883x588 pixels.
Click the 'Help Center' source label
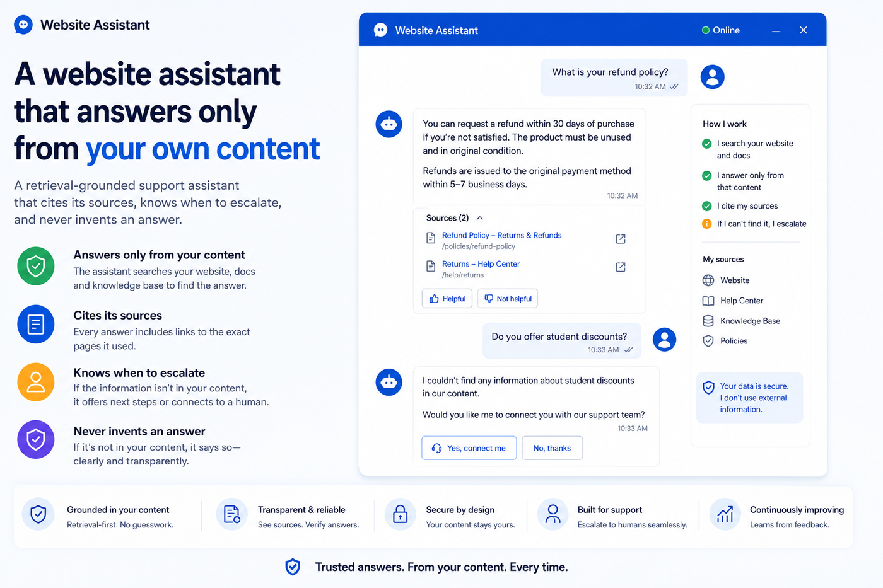(742, 301)
